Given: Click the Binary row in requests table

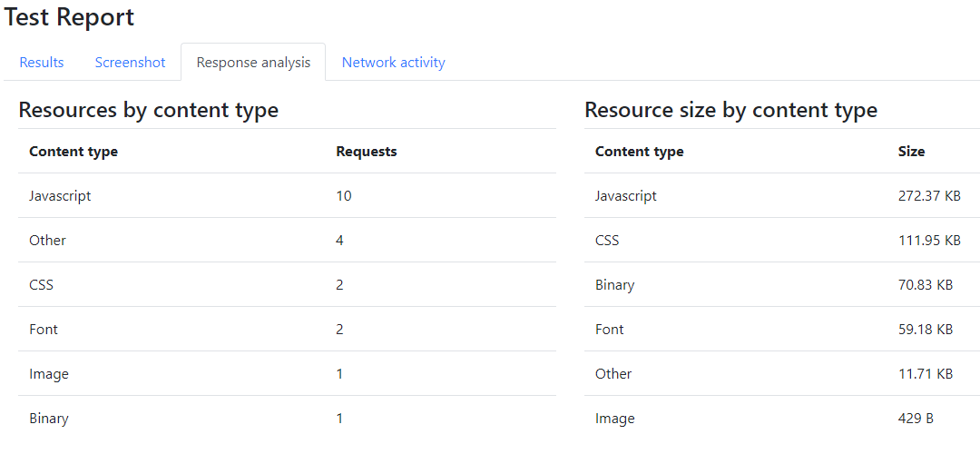Looking at the screenshot, I should tap(287, 419).
